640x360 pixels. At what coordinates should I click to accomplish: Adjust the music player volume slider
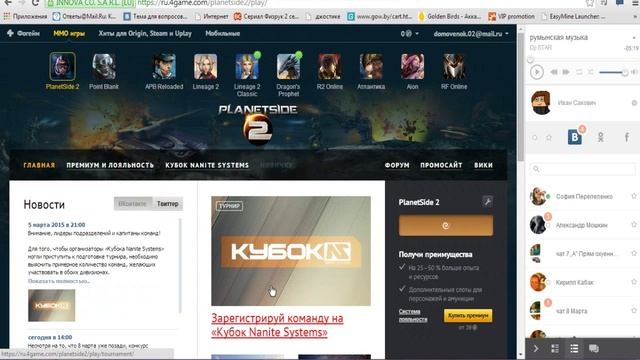[x=613, y=73]
